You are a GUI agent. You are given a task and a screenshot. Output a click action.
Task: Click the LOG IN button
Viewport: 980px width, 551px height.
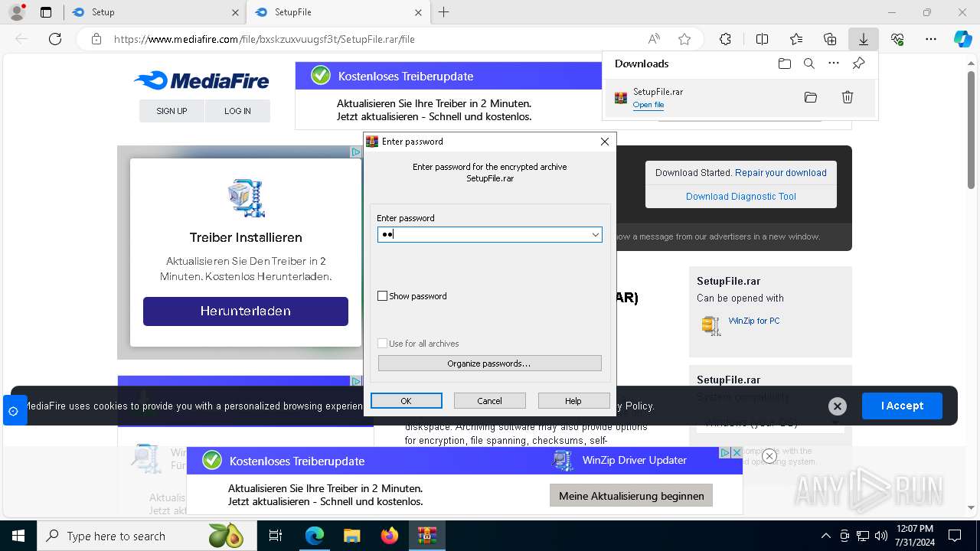point(237,111)
